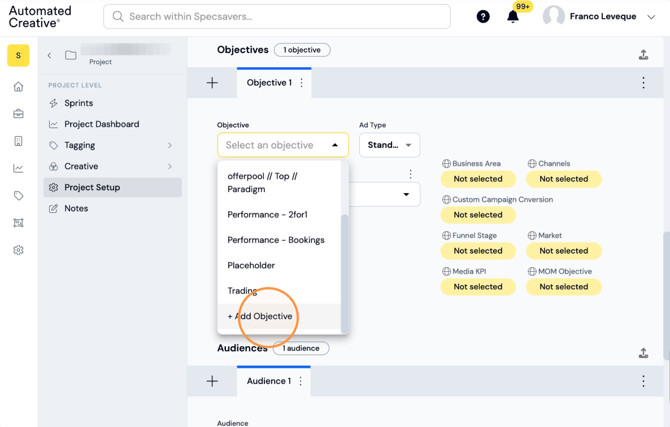This screenshot has height=427, width=670.
Task: Select Performance - 2for1 option
Action: click(x=279, y=215)
